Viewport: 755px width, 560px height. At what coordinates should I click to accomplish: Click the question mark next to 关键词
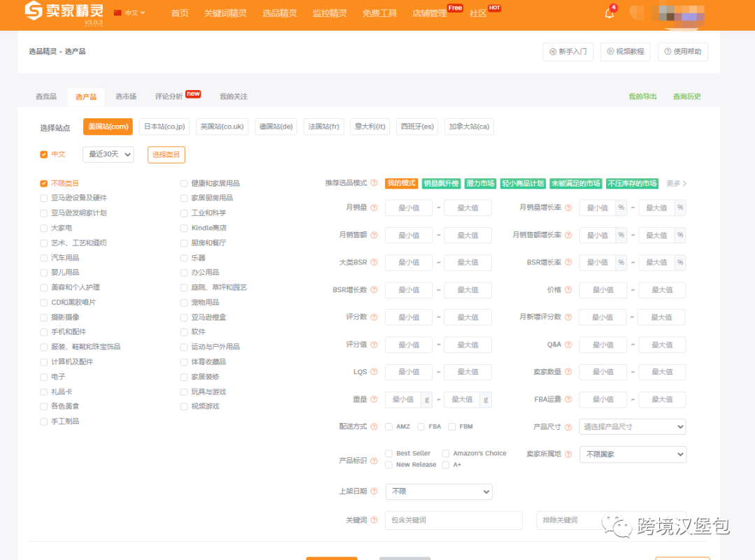pos(373,519)
